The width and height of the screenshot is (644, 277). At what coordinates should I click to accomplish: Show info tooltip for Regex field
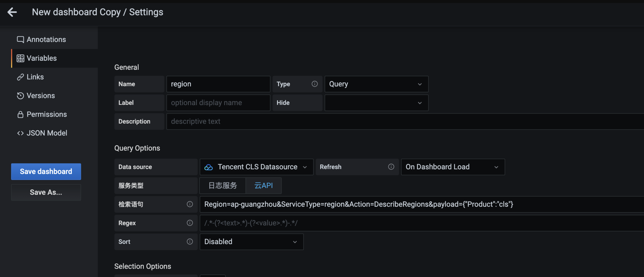click(190, 223)
